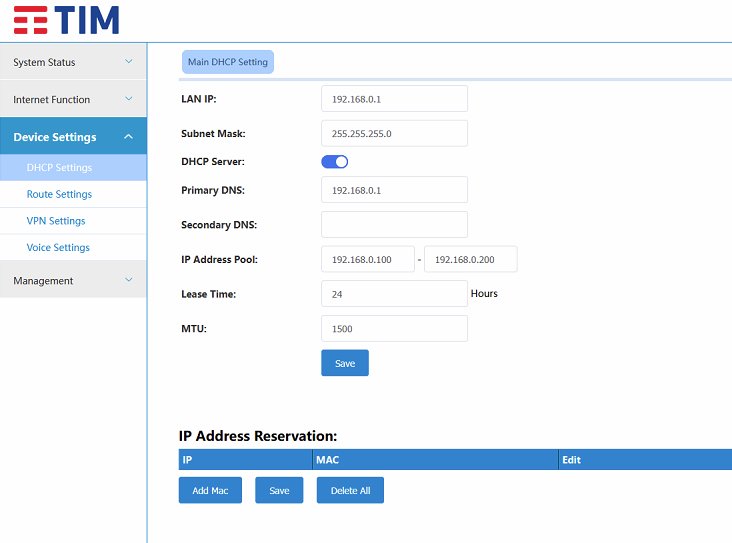
Task: Click the TIM logo
Action: [x=66, y=19]
